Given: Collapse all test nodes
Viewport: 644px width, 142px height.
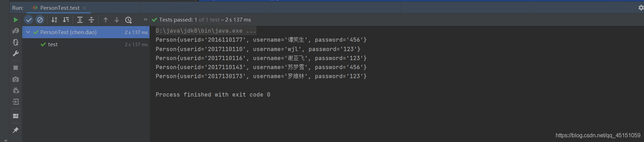Looking at the screenshot, I should tap(91, 20).
